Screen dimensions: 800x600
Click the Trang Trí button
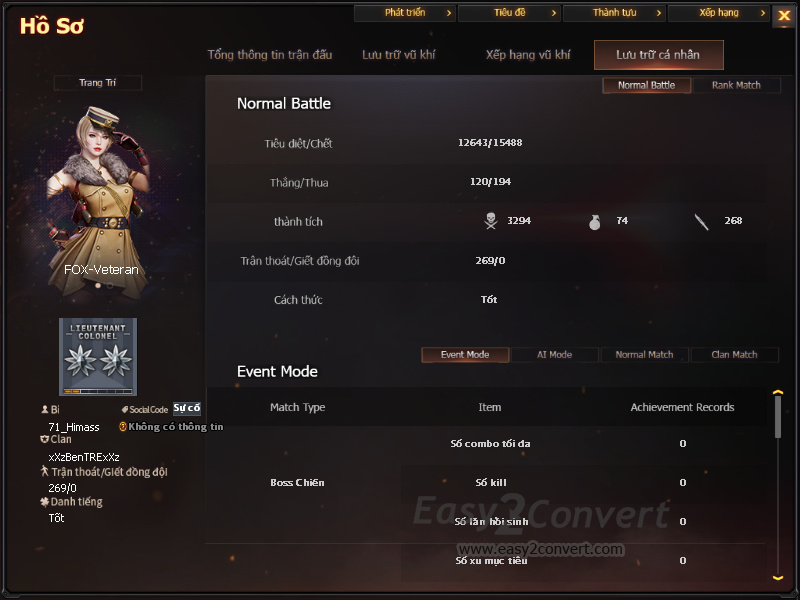click(97, 83)
